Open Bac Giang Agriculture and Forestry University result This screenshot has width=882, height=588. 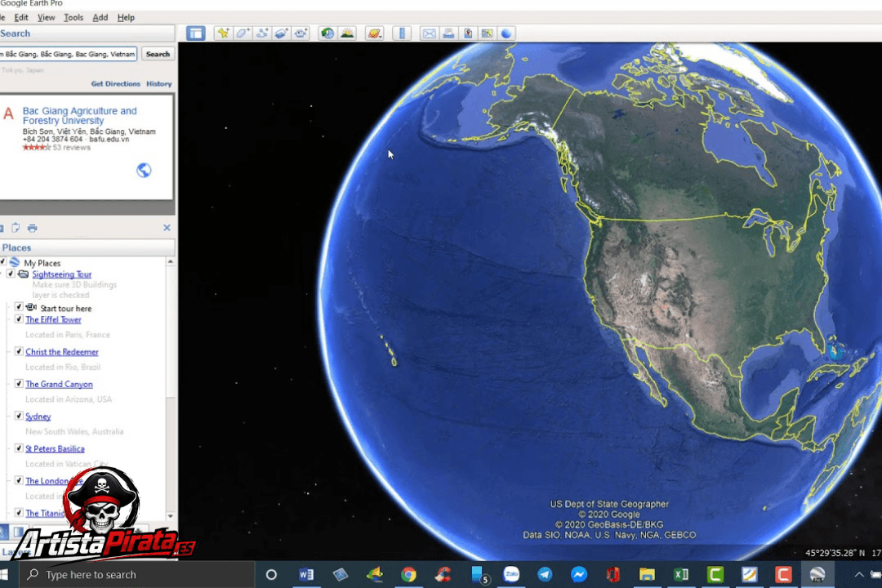click(79, 116)
